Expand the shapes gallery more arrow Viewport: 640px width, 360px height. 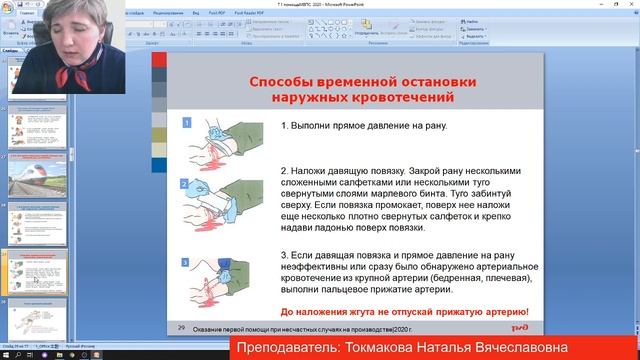click(351, 36)
